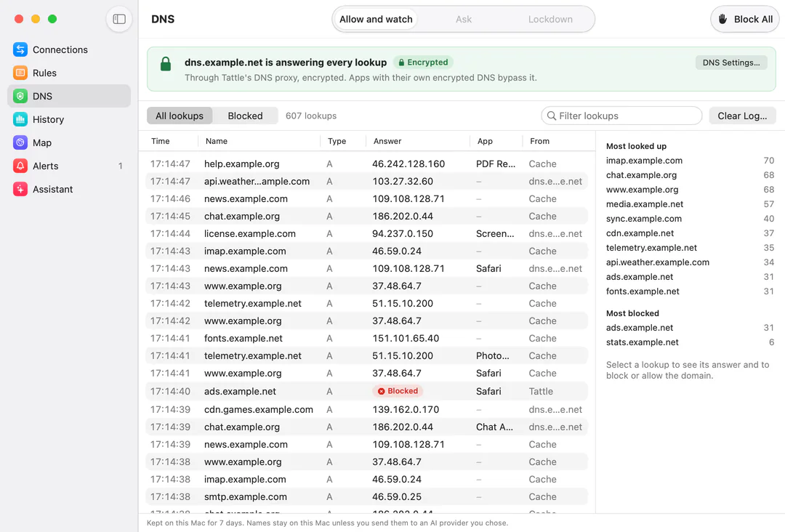The width and height of the screenshot is (785, 532).
Task: Click the magnifier icon in Filter lookups
Action: coord(551,116)
